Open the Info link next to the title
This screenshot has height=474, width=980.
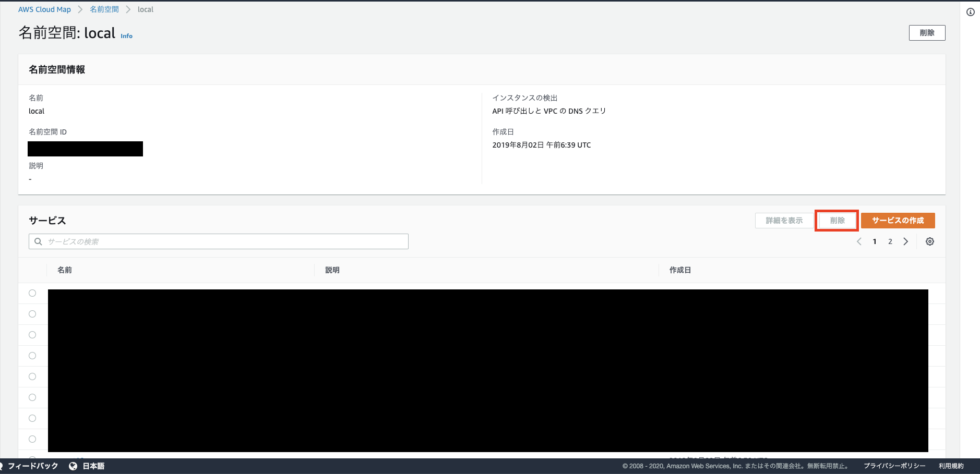[127, 36]
